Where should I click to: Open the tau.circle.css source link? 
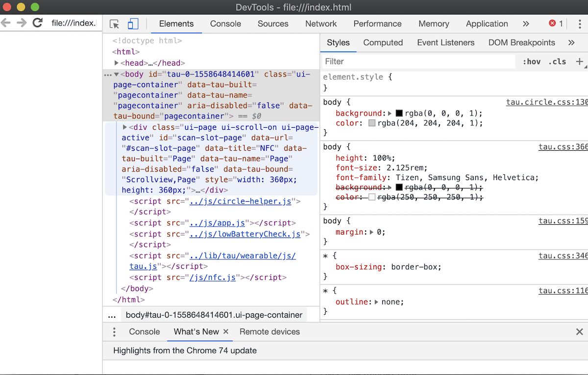click(x=546, y=102)
